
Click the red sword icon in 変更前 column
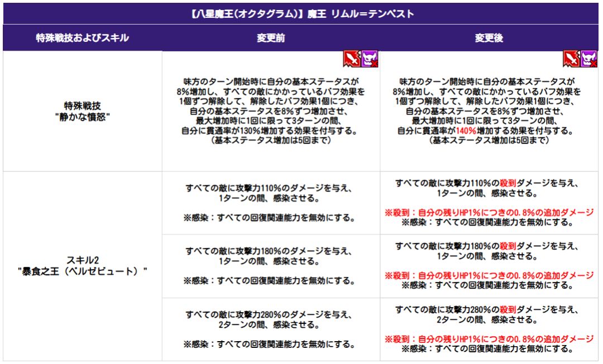tap(352, 59)
